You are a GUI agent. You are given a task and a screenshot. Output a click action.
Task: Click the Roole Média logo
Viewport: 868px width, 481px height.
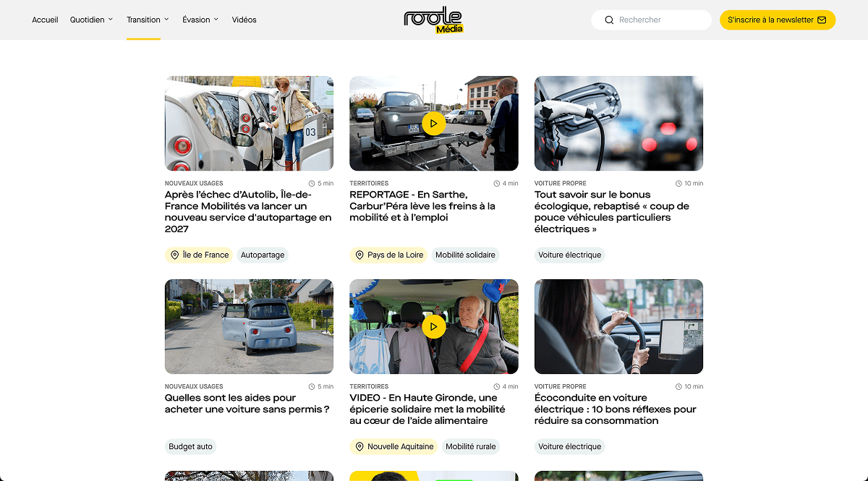tap(434, 20)
